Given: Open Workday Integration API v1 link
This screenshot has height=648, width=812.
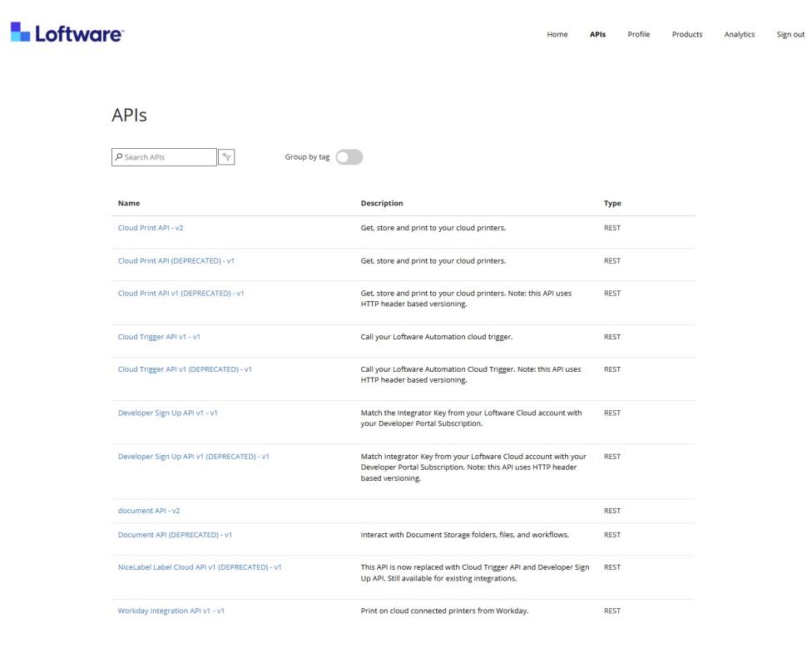Looking at the screenshot, I should coord(171,611).
